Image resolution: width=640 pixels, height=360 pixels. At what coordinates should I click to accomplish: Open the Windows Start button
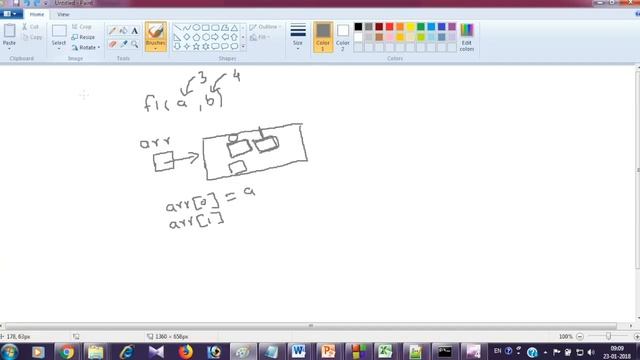pyautogui.click(x=9, y=351)
